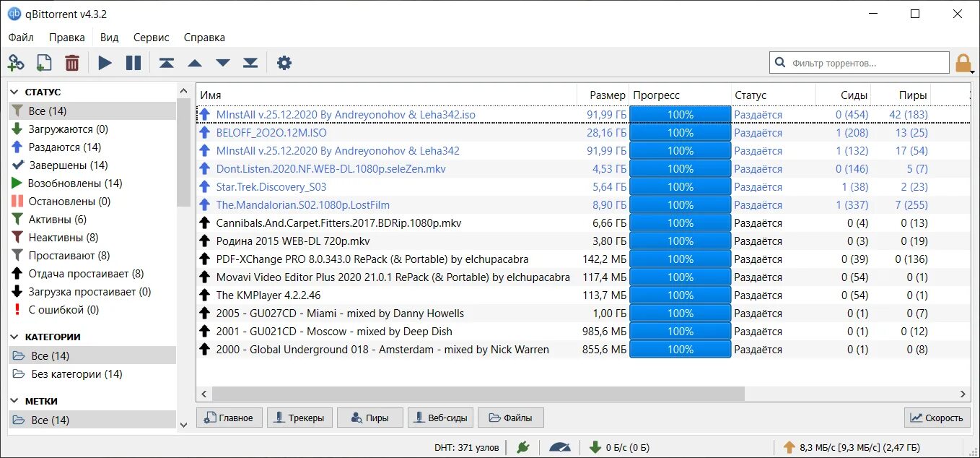
Task: Collapse the КАТЕГОРИИ section
Action: coord(14,337)
